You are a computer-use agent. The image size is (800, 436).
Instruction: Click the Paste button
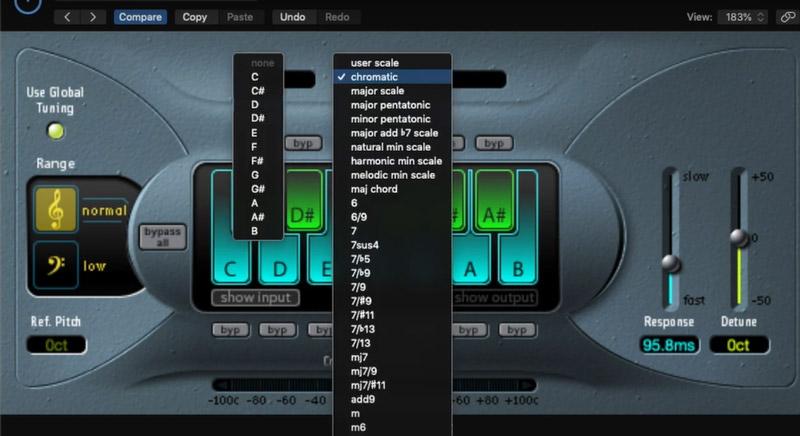[240, 17]
